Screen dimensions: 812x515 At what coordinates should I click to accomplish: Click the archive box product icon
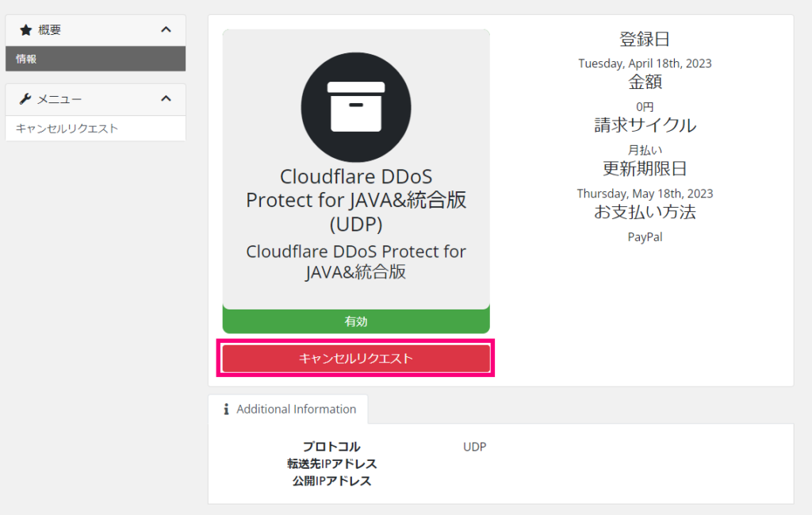[356, 107]
